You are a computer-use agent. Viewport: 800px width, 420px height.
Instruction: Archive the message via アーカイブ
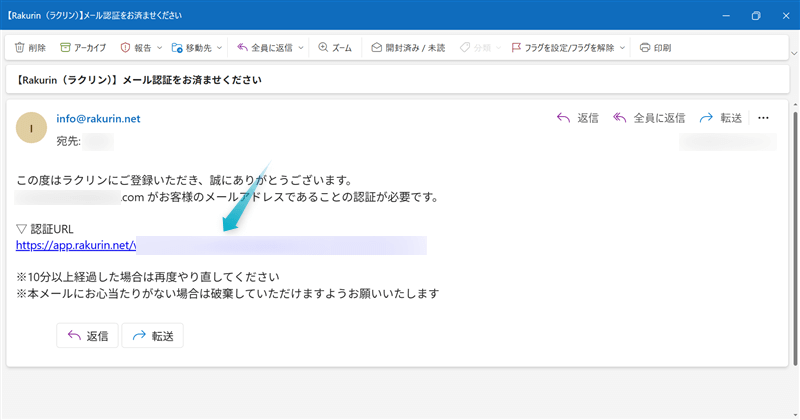83,47
